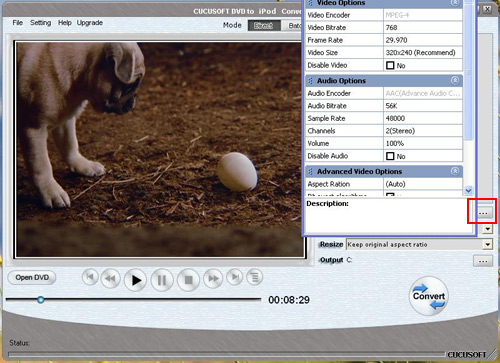Screen dimensions: 500x363
Task: Click the Volume value 100%
Action: point(423,143)
